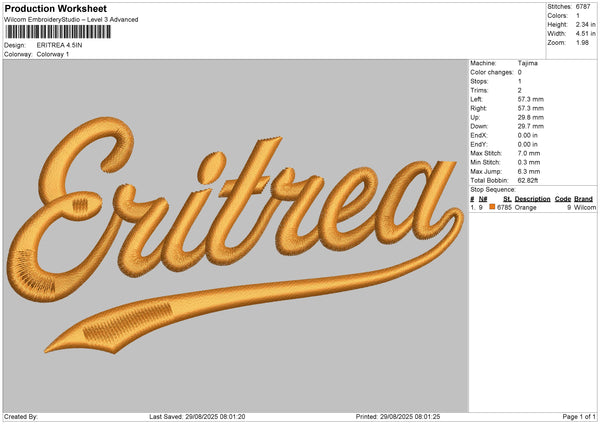This screenshot has width=600, height=424.
Task: Select the Max Stitch value 7.0 mm
Action: click(x=529, y=153)
